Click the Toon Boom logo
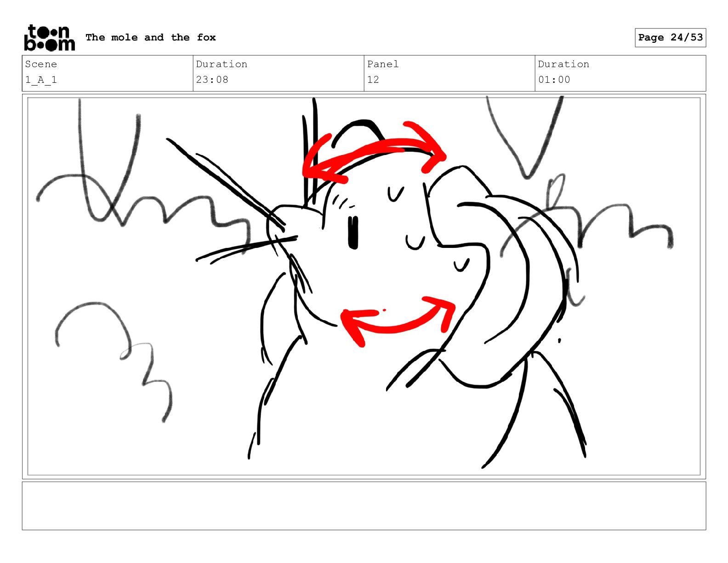Screen dimensions: 728x563 (49, 38)
